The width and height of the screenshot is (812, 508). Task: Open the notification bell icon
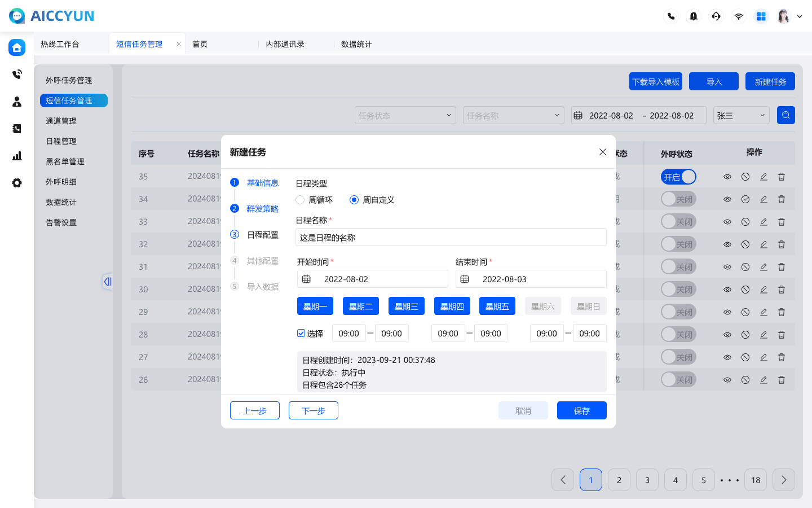(694, 16)
